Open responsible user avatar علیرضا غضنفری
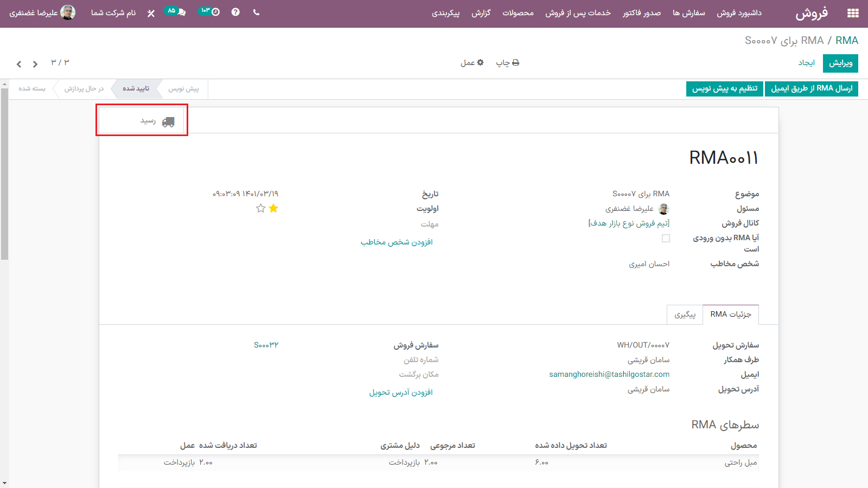Image resolution: width=868 pixels, height=488 pixels. pos(663,209)
